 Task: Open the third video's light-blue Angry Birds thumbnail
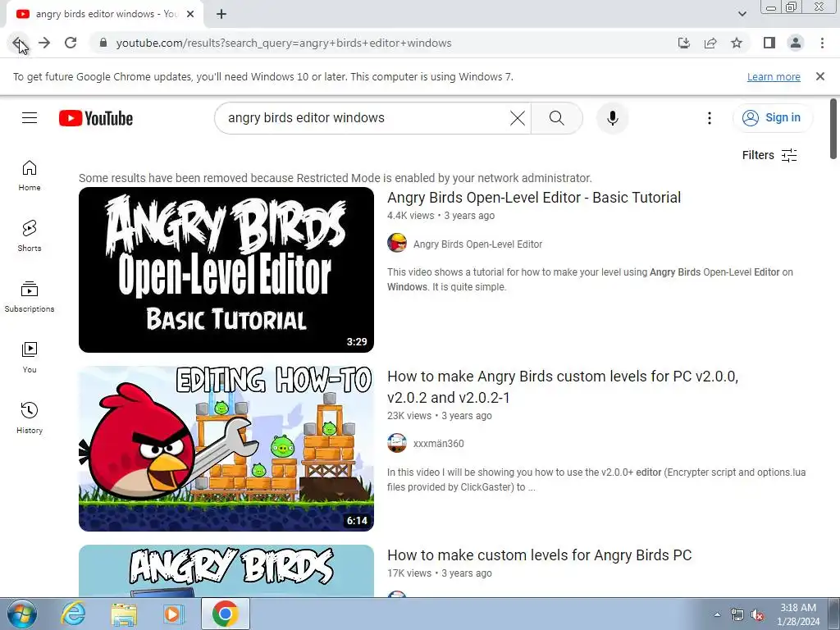[226, 571]
